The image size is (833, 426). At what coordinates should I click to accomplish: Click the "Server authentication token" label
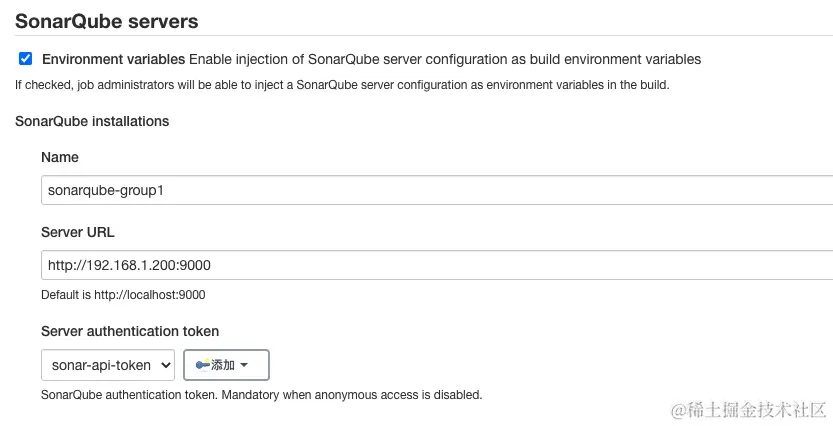coord(130,331)
